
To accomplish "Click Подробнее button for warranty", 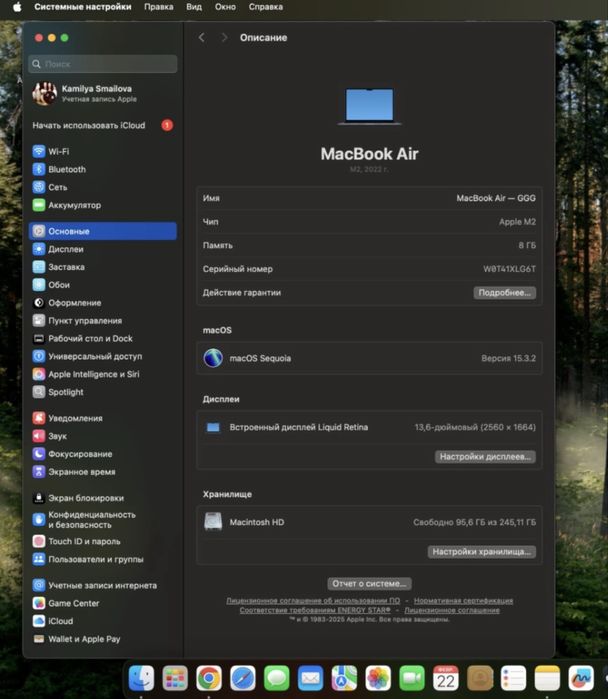I will click(505, 293).
